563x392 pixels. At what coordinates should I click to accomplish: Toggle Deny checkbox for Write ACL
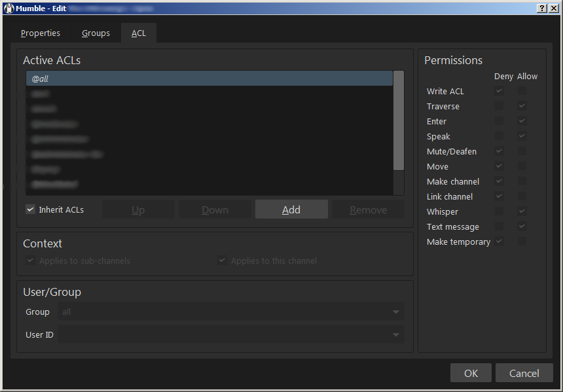click(x=499, y=91)
